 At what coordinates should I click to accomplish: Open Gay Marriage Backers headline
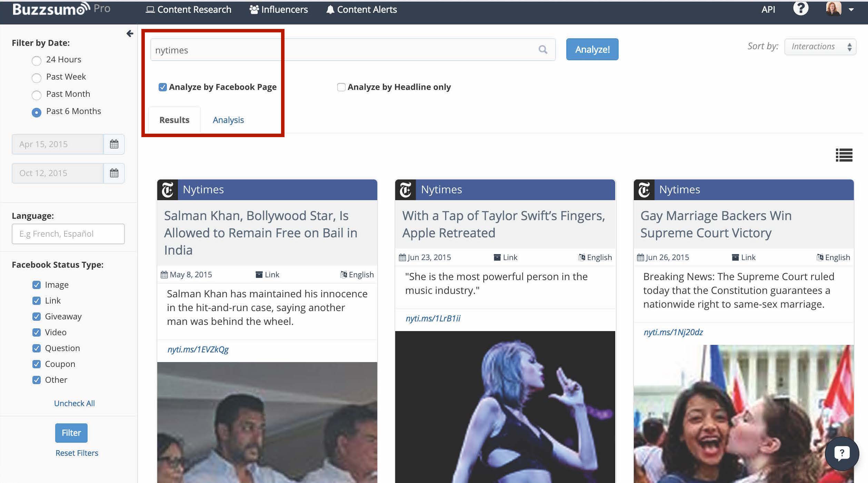coord(716,224)
